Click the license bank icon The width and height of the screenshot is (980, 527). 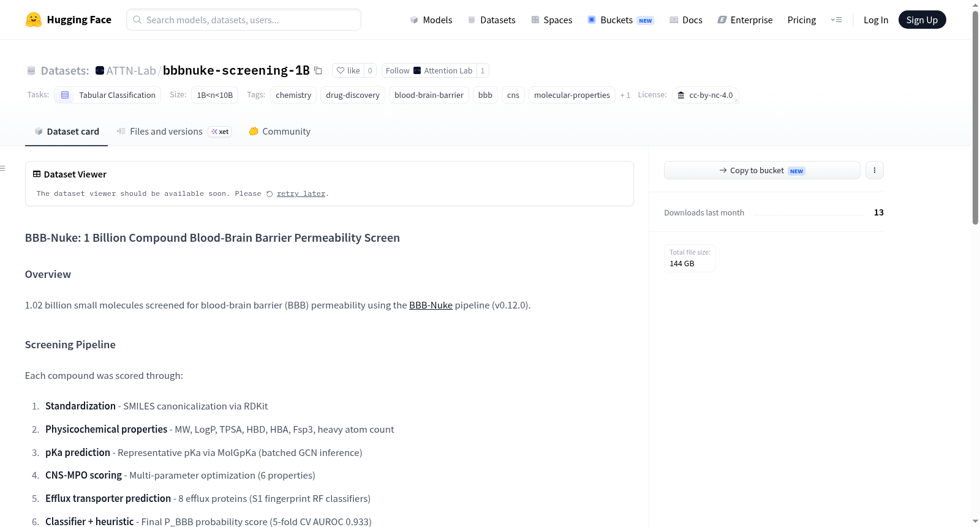tap(681, 95)
